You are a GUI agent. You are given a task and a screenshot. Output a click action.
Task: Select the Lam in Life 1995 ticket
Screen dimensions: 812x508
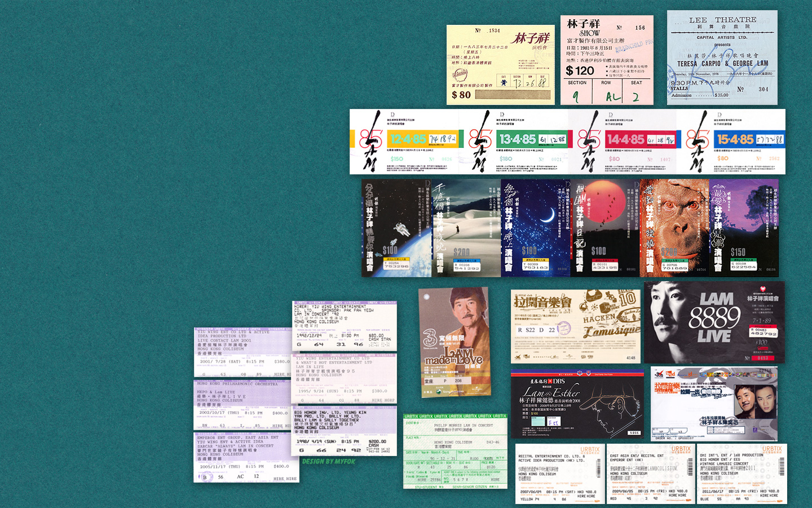344,379
